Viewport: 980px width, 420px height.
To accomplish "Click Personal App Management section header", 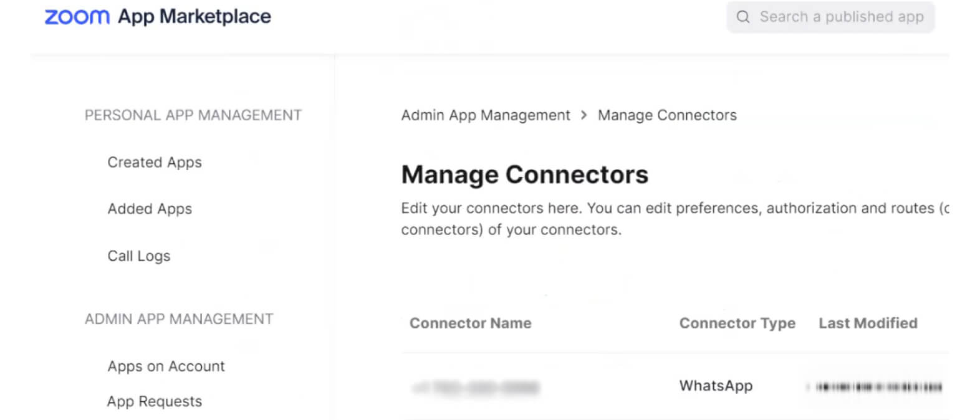I will [193, 115].
